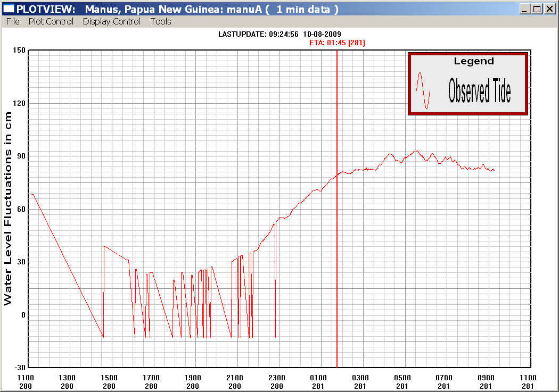
Task: Open the Tools menu
Action: point(161,21)
